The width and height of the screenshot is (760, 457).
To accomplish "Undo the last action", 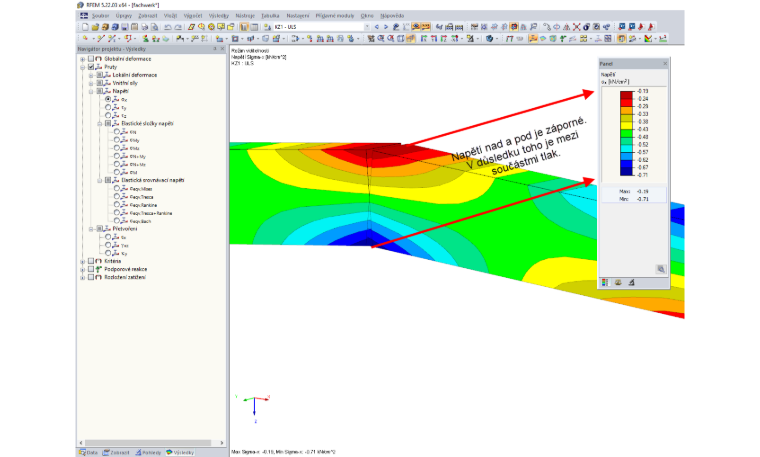I will (x=167, y=27).
